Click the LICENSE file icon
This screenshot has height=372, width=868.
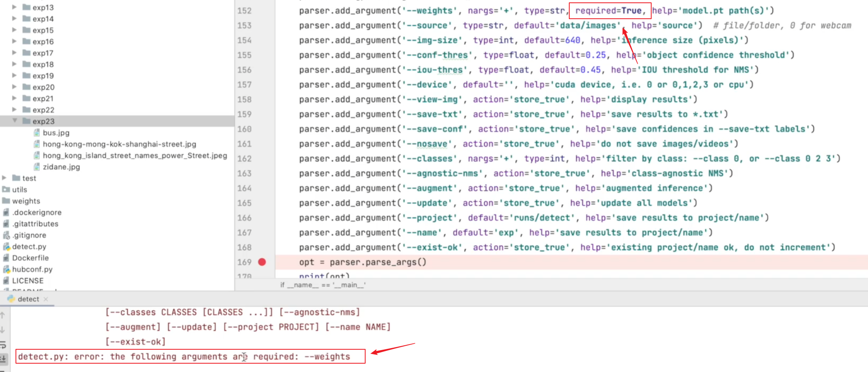click(x=6, y=280)
